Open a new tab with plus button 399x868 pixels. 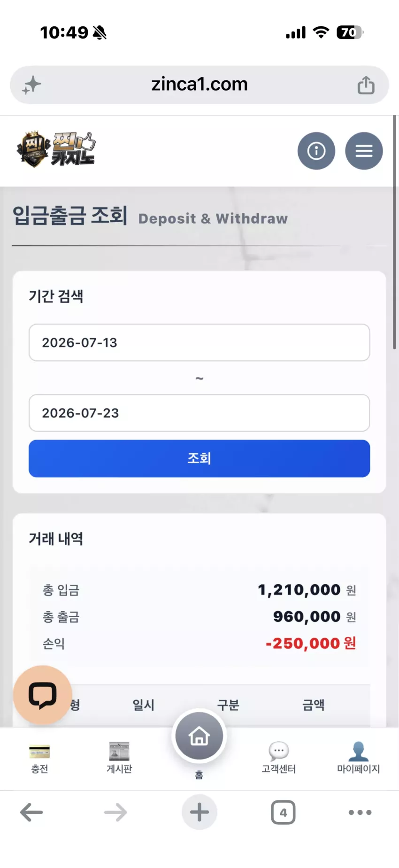click(x=199, y=812)
